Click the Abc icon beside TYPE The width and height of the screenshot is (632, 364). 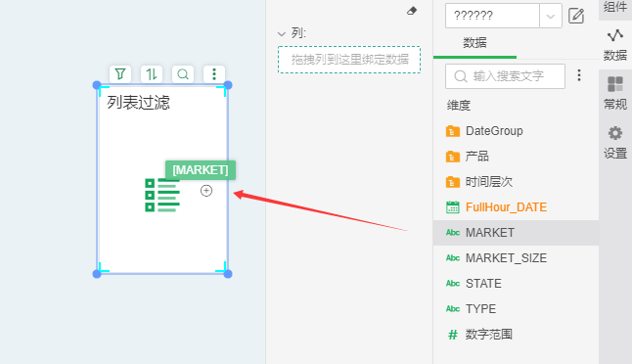(453, 309)
